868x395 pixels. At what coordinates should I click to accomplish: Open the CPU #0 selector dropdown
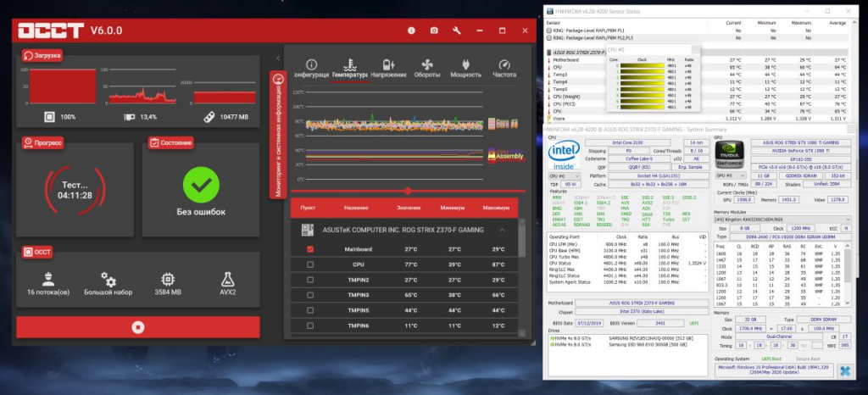(x=563, y=175)
